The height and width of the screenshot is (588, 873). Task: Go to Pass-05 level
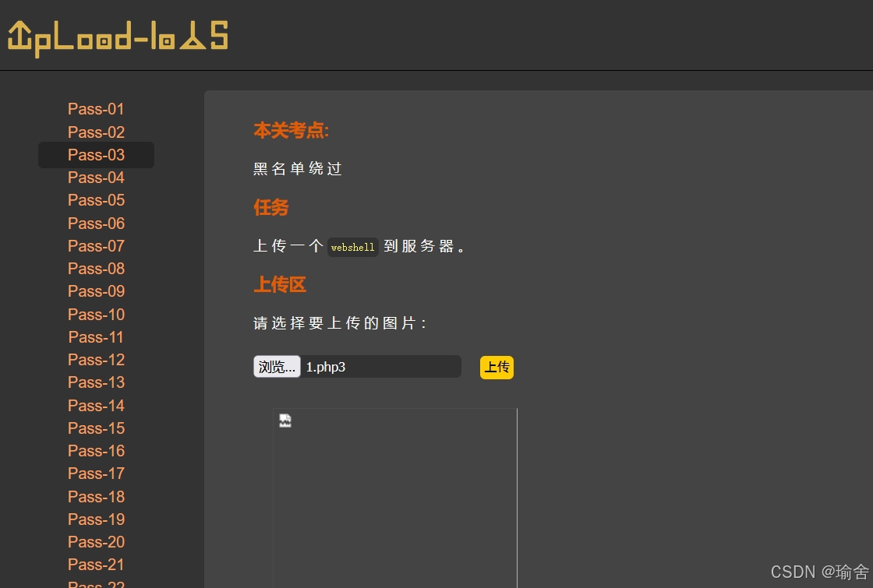[x=96, y=200]
